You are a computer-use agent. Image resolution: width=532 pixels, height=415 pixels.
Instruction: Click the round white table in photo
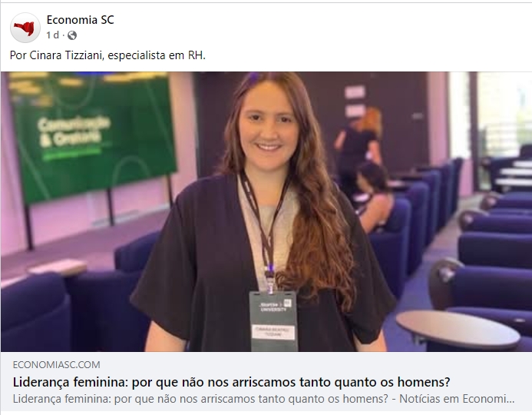[x=458, y=329]
